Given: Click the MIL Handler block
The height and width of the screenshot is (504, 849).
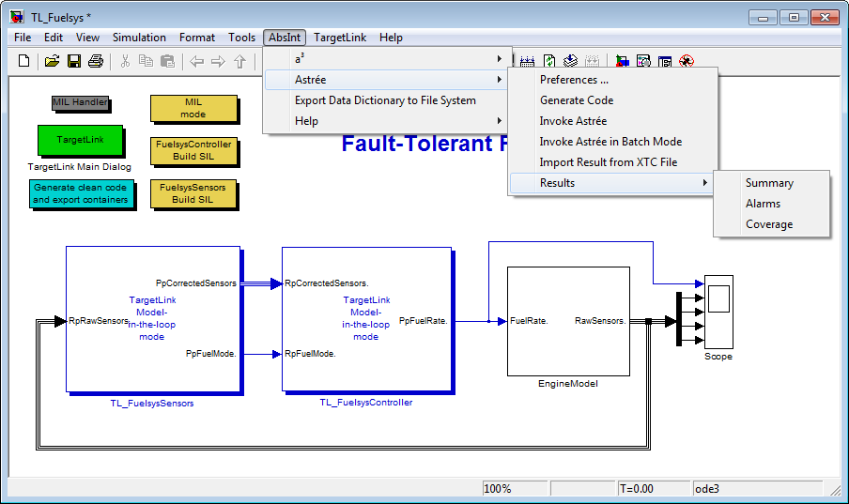Looking at the screenshot, I should [80, 103].
